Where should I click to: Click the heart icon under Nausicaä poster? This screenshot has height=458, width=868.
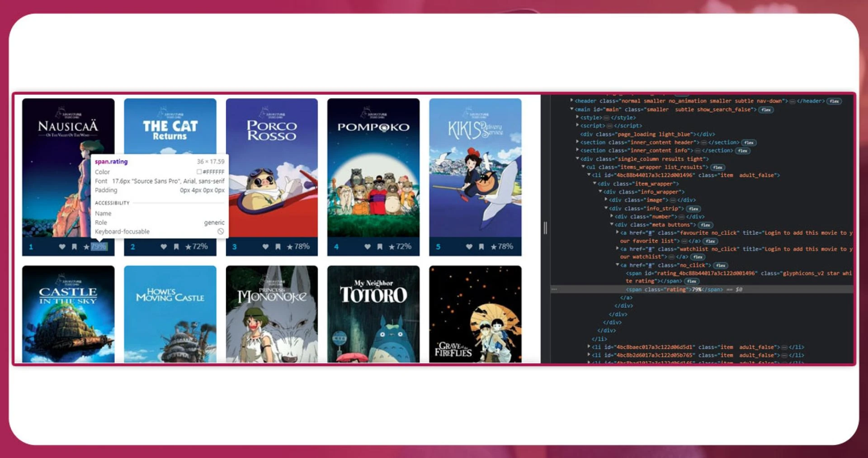point(62,247)
